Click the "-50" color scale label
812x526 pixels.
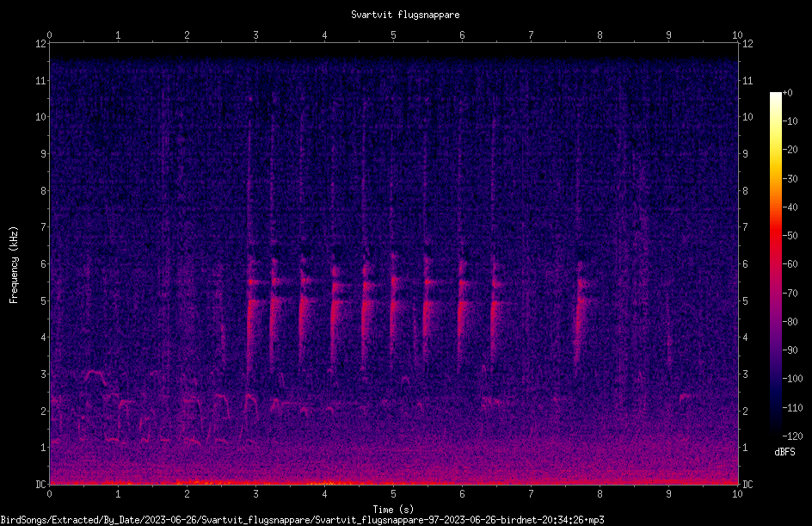790,236
